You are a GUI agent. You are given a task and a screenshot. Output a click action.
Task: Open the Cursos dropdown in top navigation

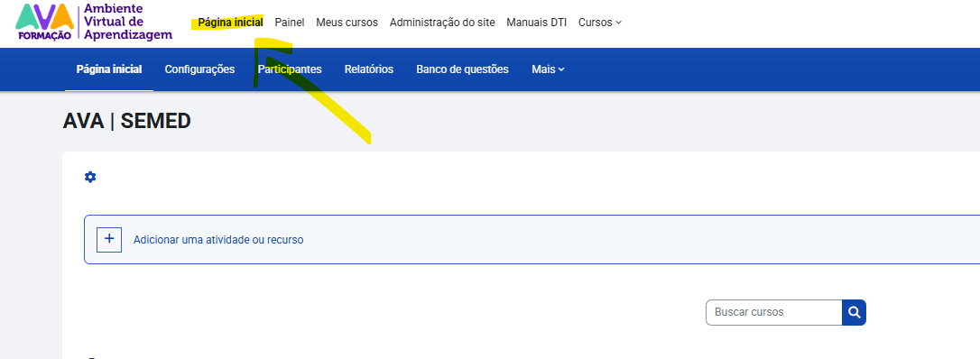tap(600, 23)
